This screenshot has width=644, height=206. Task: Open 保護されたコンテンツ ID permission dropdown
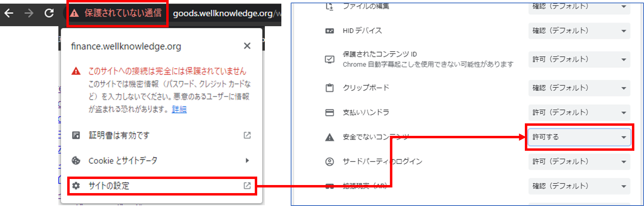pos(579,59)
